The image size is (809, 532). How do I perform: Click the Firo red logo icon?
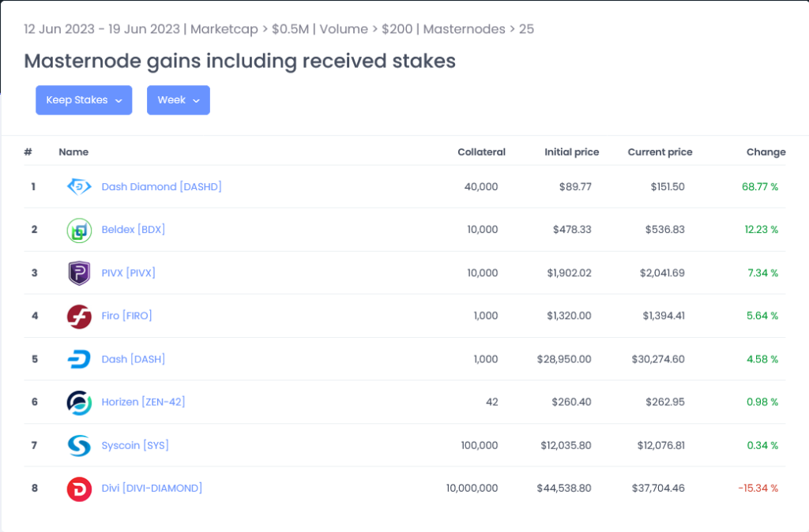coord(79,316)
